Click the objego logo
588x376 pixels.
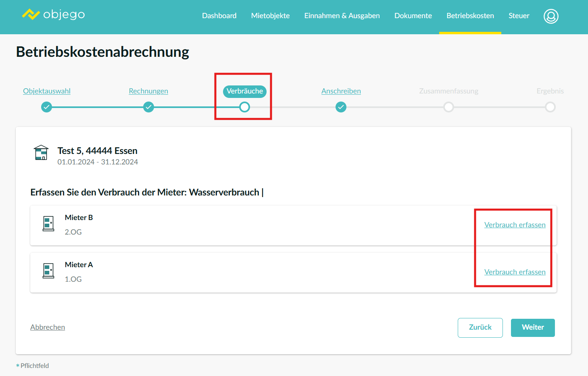(x=53, y=15)
